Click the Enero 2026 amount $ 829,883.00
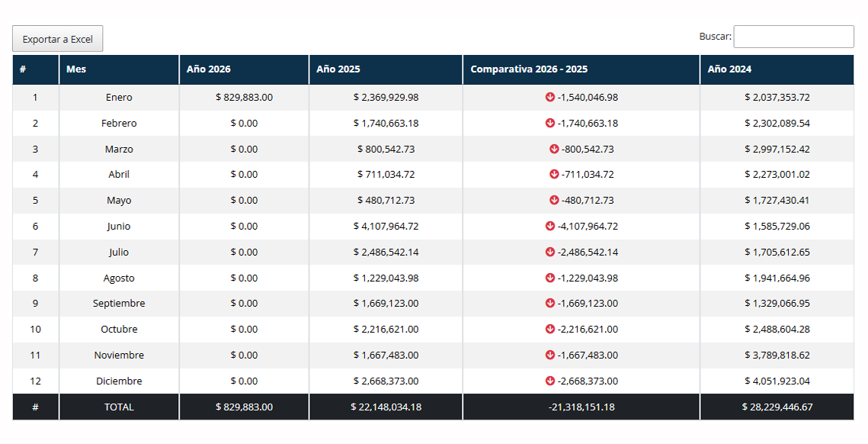 click(244, 97)
